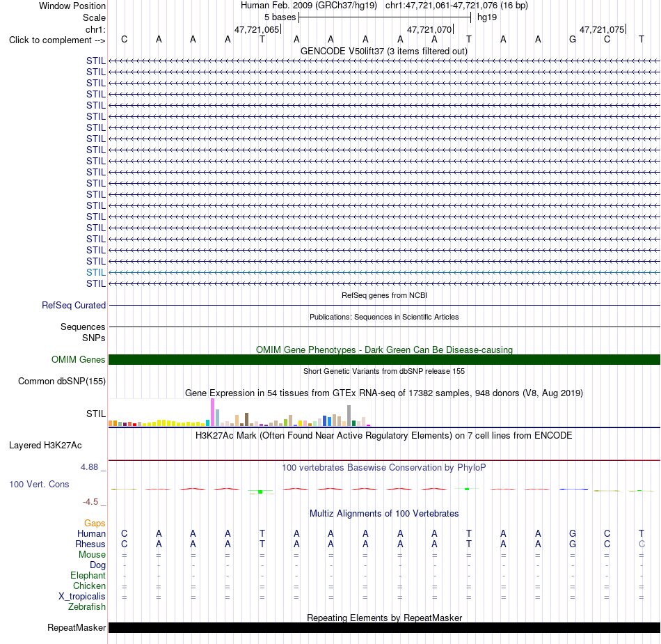661x644 pixels.
Task: Click the "Window Position" label
Action: [72, 6]
